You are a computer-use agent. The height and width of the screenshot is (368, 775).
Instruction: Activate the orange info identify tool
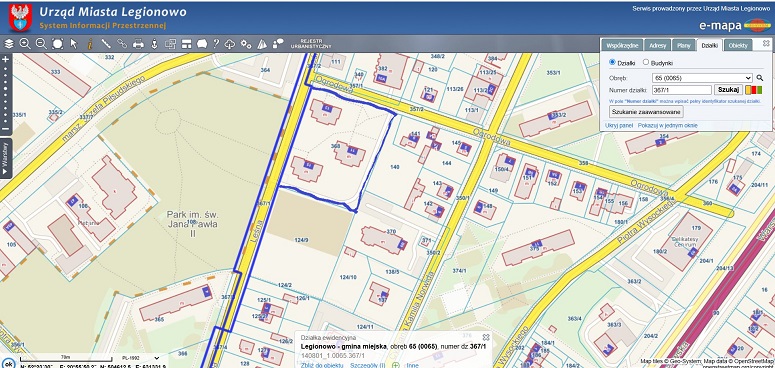pyautogui.click(x=90, y=43)
